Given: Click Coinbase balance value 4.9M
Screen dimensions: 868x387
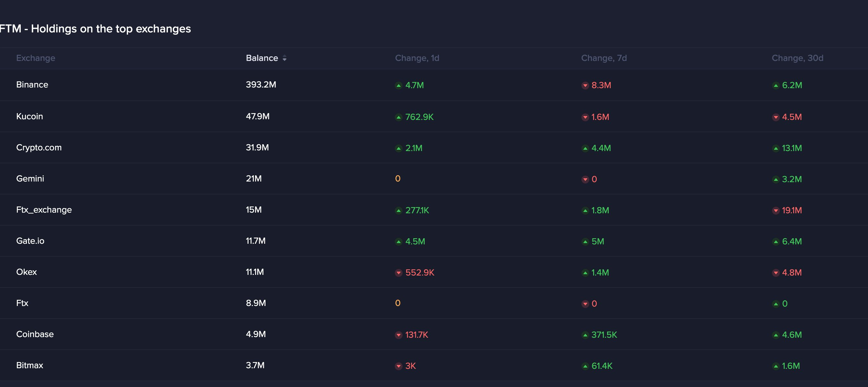Looking at the screenshot, I should pyautogui.click(x=256, y=334).
